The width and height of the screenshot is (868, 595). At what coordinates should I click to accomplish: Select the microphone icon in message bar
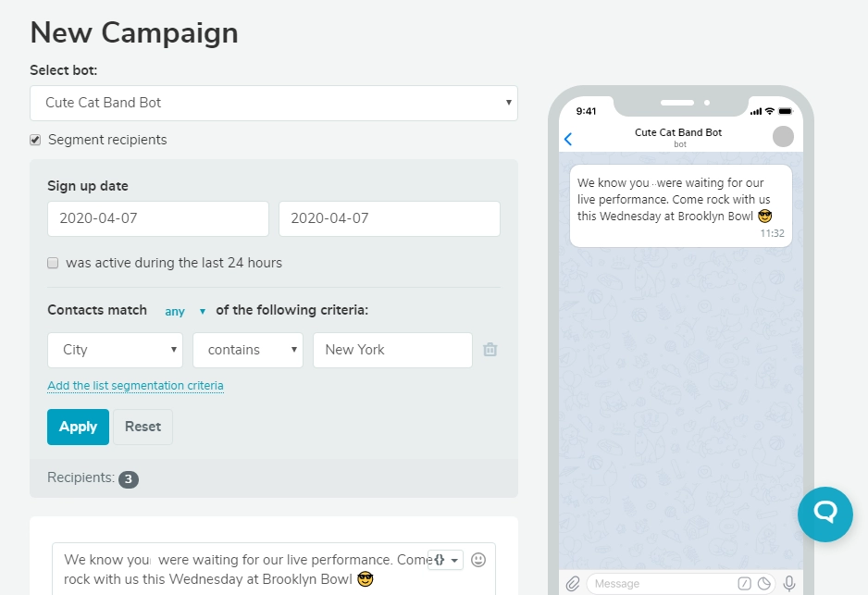pos(788,582)
